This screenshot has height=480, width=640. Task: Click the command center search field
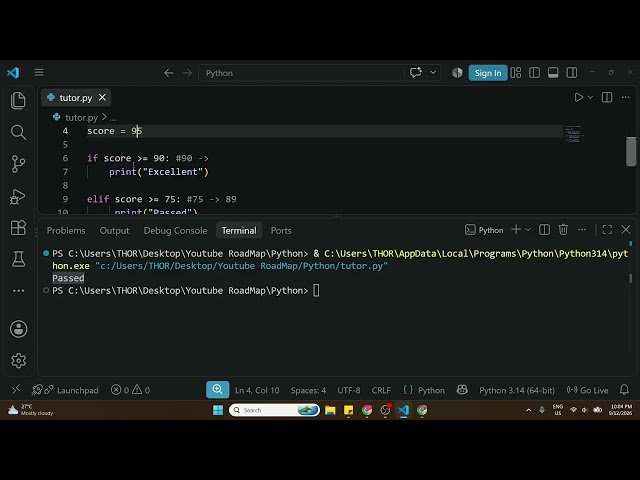pos(301,73)
